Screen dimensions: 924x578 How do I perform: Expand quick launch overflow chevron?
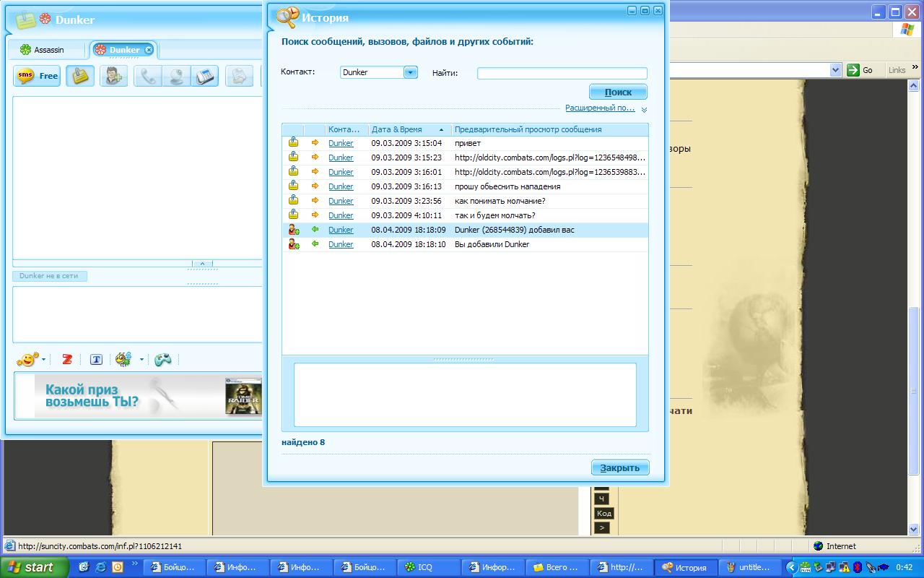point(135,564)
